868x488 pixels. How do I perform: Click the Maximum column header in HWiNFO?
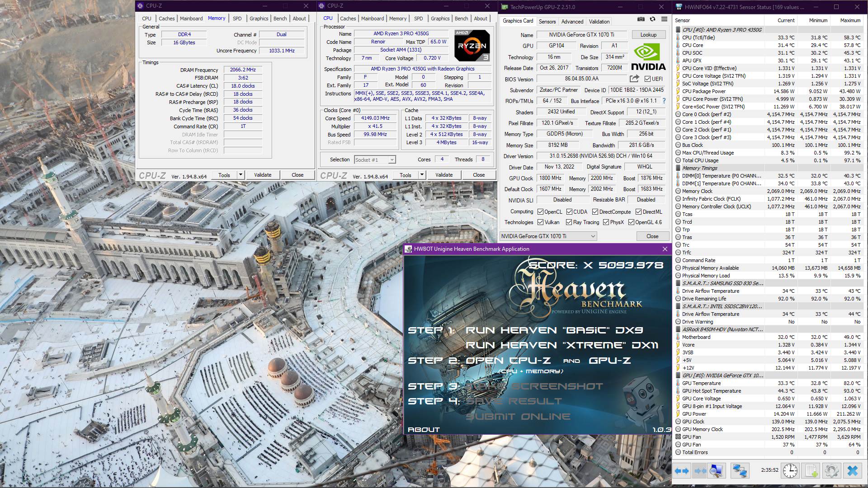click(x=850, y=20)
